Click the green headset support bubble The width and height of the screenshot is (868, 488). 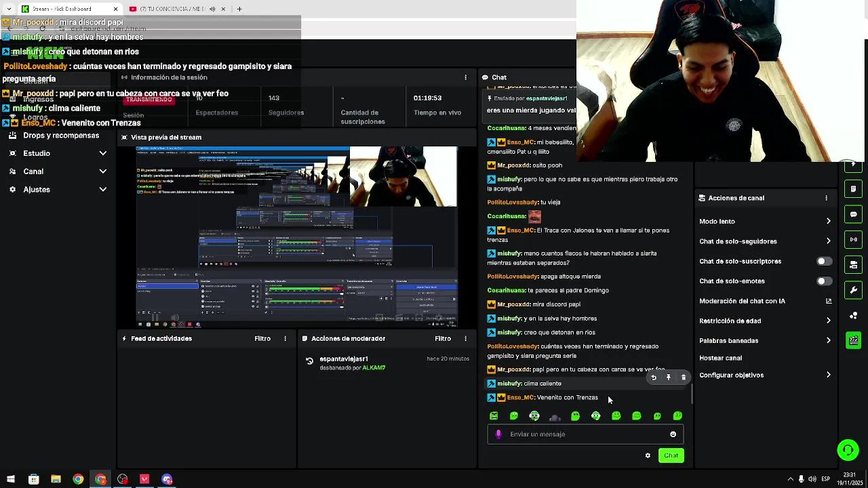coord(848,450)
